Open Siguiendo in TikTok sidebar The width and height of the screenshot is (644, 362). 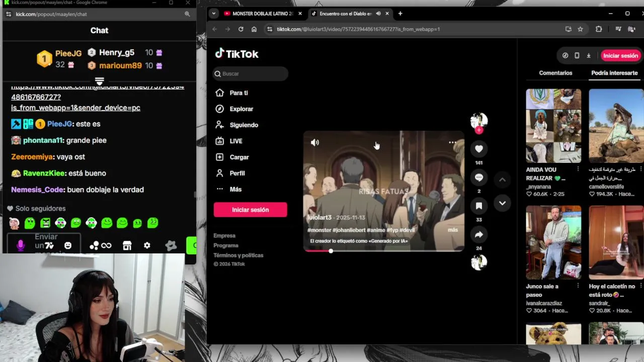(244, 125)
